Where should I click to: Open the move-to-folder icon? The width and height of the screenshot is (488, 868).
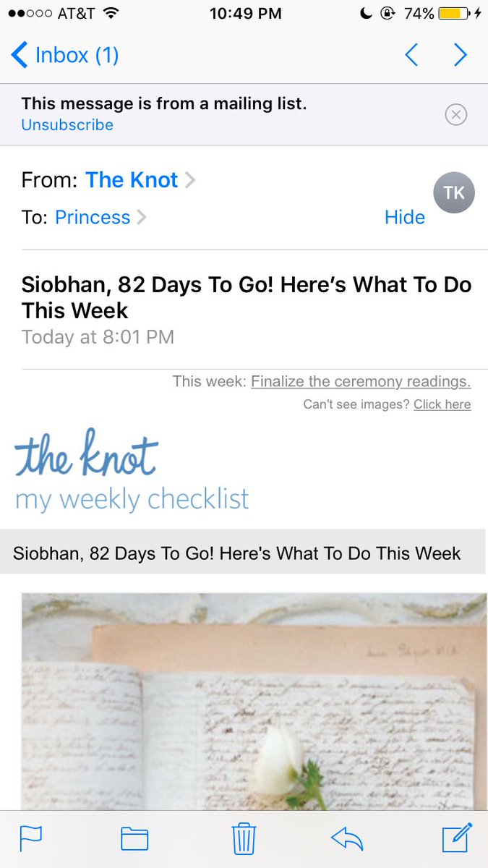[134, 839]
